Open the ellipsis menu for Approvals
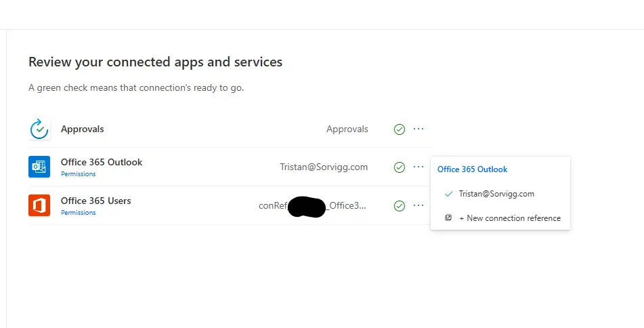 tap(418, 129)
